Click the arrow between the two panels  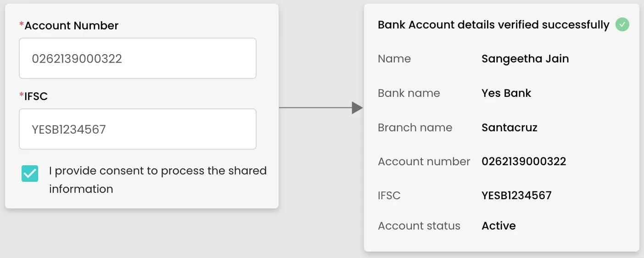click(x=320, y=108)
